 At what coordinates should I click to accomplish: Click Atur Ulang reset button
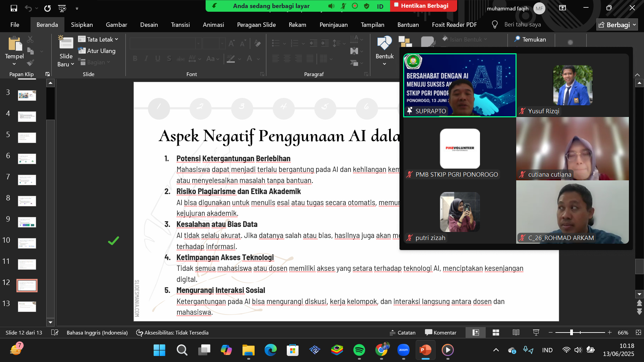97,51
